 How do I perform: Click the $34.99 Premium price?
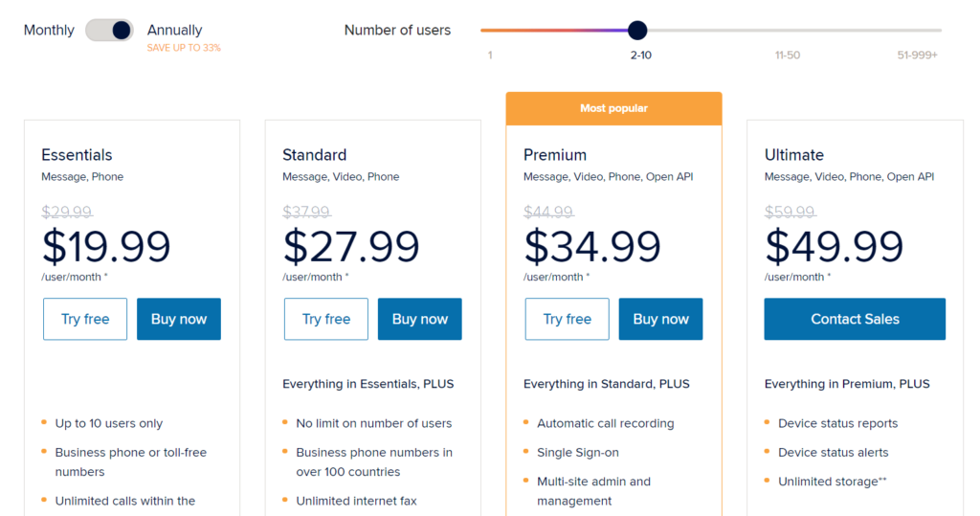(x=591, y=246)
